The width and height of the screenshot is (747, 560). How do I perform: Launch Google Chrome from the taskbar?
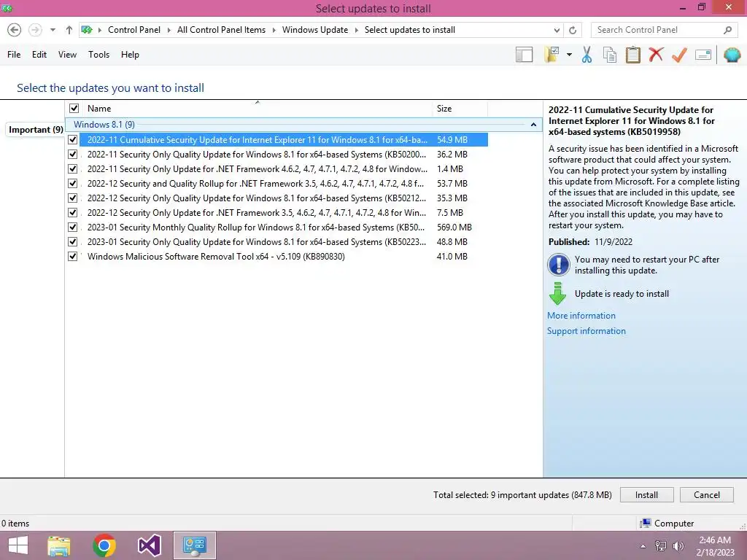pos(104,545)
